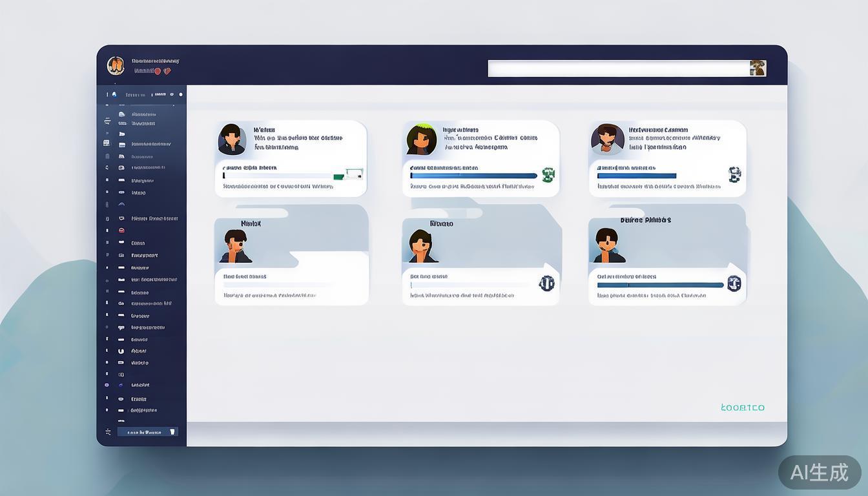
Task: Click the small thumbnail icon right of the search bar
Action: click(758, 68)
